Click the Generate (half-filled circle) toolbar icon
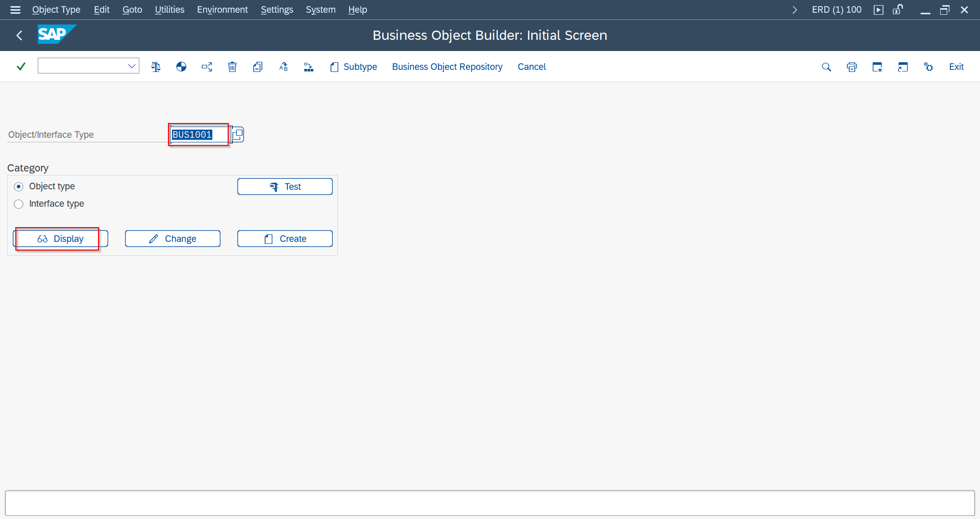Screen dimensions: 980x519 tap(181, 67)
